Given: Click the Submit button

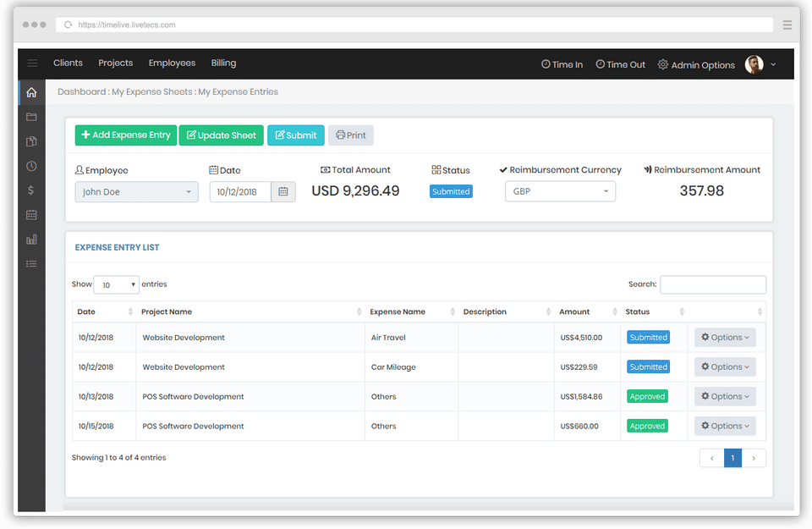Looking at the screenshot, I should click(x=296, y=135).
